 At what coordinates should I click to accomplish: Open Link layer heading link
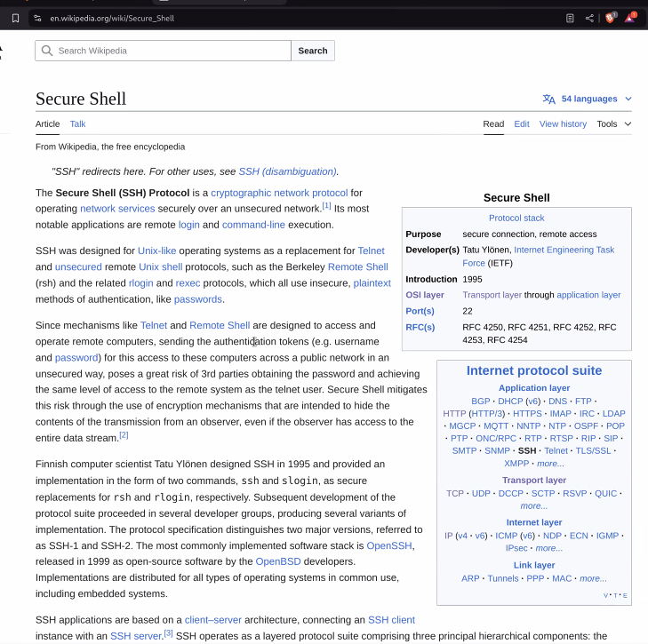click(x=534, y=565)
